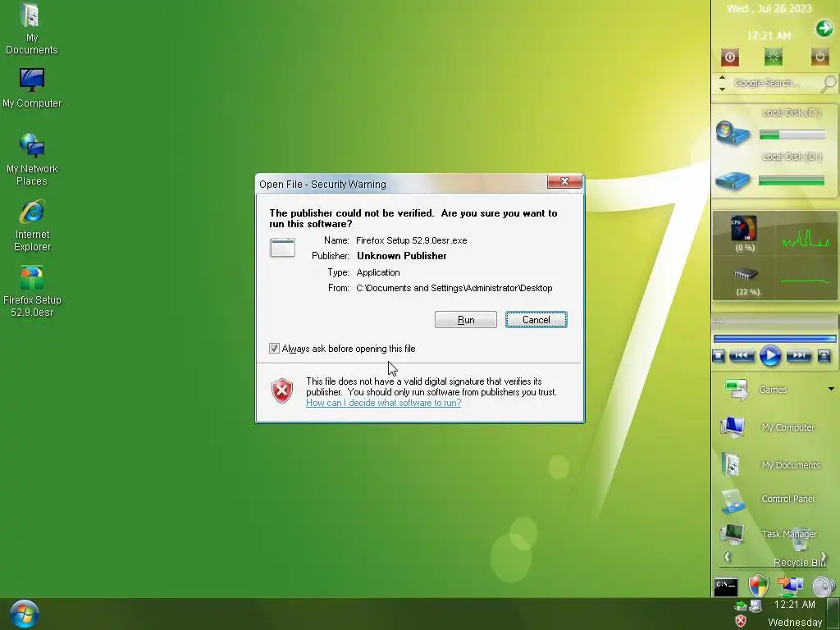The width and height of the screenshot is (840, 630).
Task: Click the date 'Wed , Jul 26 2023' in the sidebar
Action: pyautogui.click(x=769, y=8)
